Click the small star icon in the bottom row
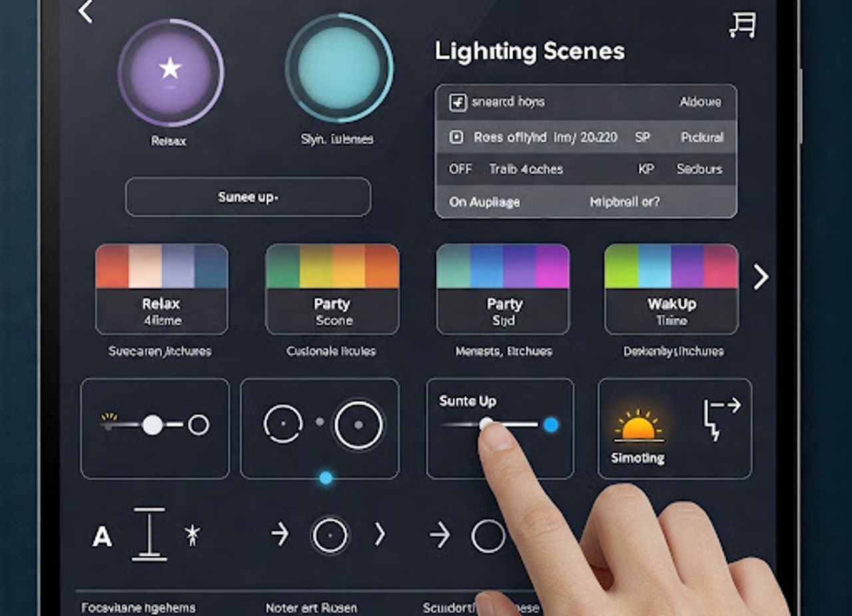 coord(192,535)
